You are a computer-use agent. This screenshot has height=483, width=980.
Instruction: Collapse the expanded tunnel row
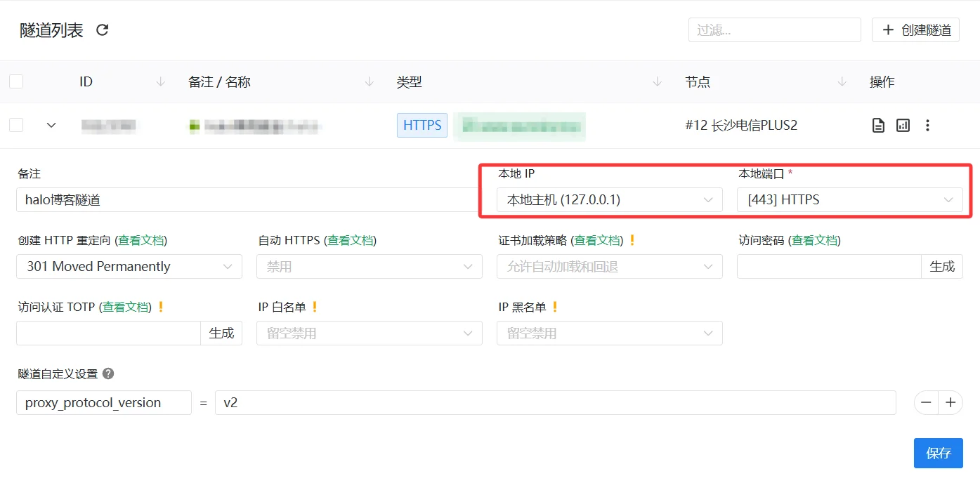(51, 125)
